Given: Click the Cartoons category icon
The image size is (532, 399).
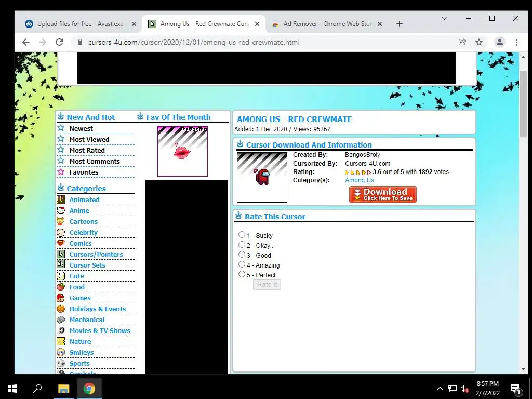Looking at the screenshot, I should pyautogui.click(x=61, y=221).
